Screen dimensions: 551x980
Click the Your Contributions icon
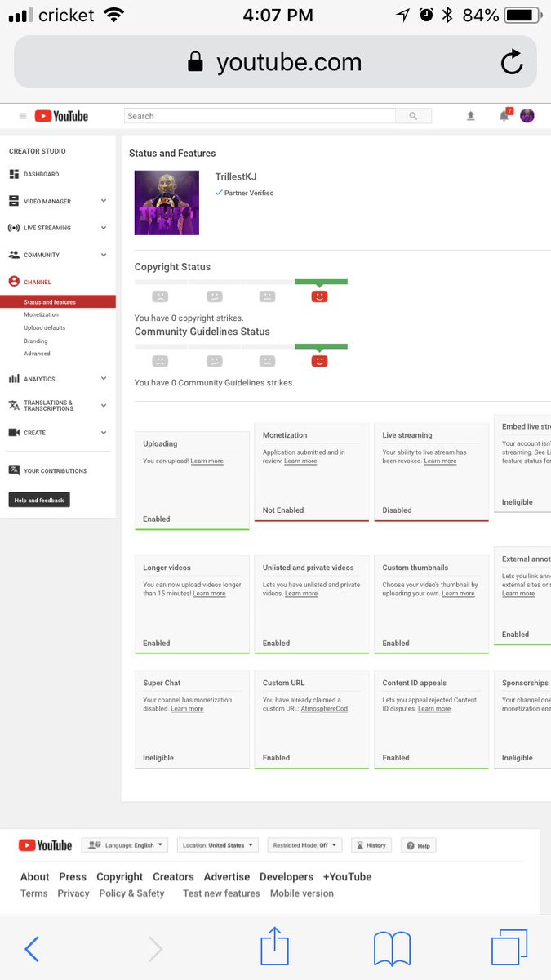pyautogui.click(x=14, y=470)
